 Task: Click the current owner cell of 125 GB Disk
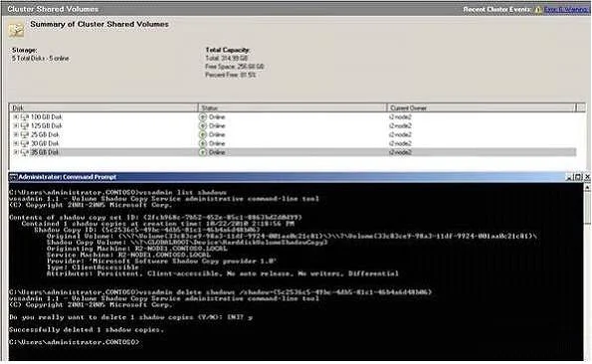[x=400, y=126]
